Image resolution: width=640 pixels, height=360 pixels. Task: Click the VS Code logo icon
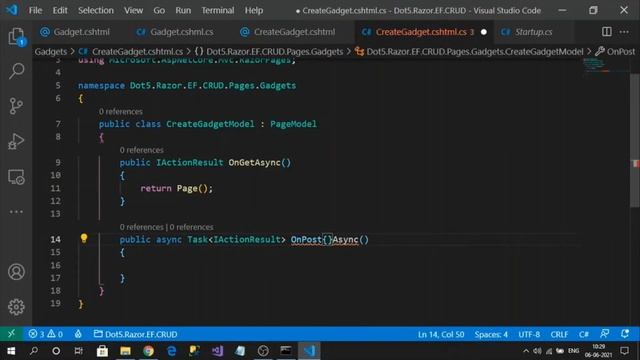12,10
